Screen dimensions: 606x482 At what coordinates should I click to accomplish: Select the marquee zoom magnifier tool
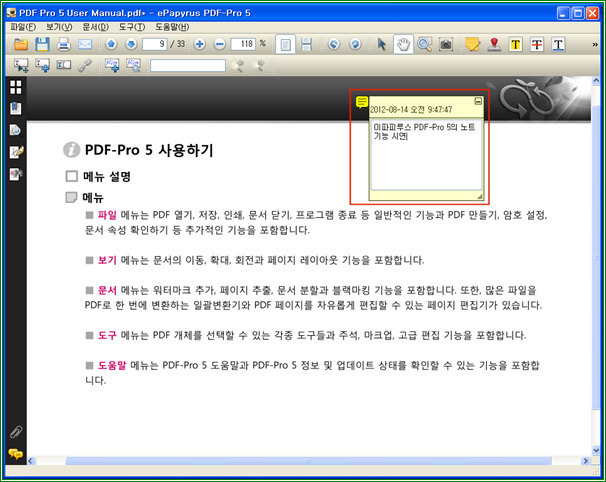(425, 44)
